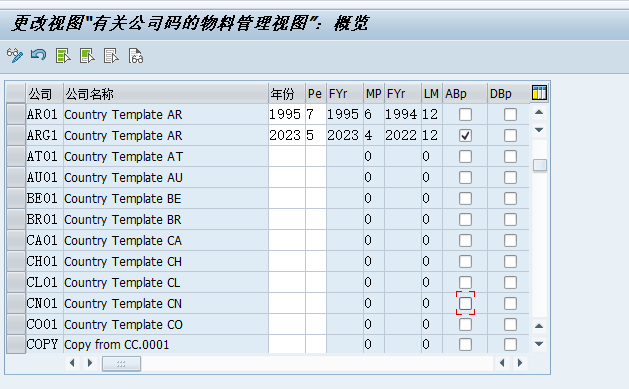Click top scroll-down arrow below the up arrow
Screen dimensions: 629x389
(x=539, y=130)
